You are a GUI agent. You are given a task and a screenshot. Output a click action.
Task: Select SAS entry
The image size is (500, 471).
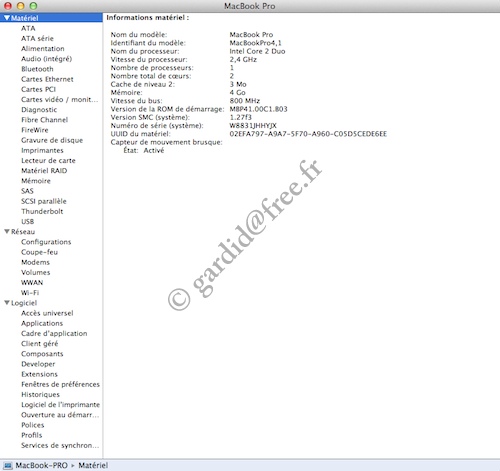coord(27,191)
